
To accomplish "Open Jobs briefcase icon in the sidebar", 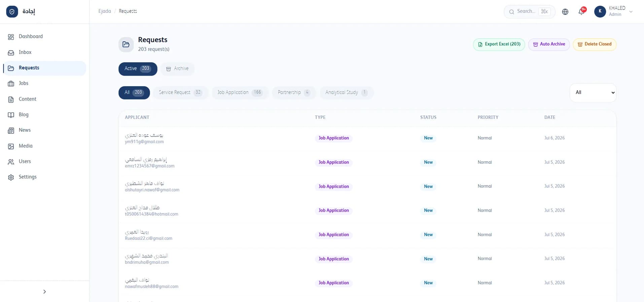I will click(11, 84).
